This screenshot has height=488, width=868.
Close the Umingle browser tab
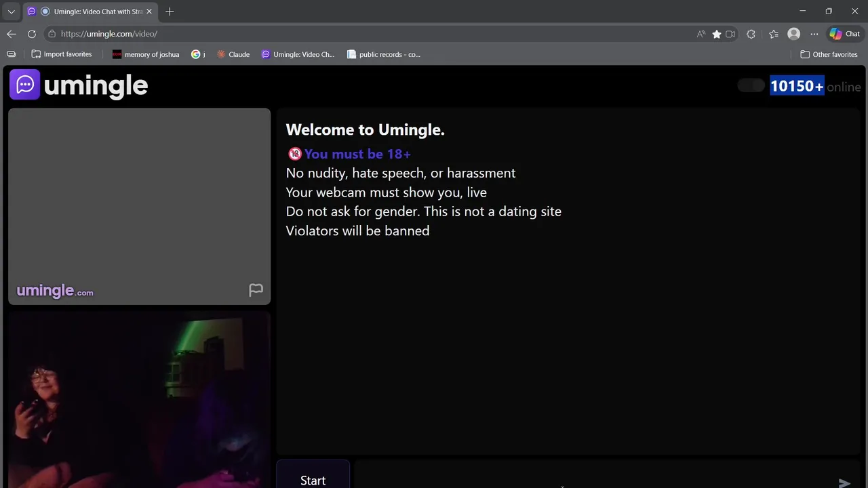click(x=149, y=12)
